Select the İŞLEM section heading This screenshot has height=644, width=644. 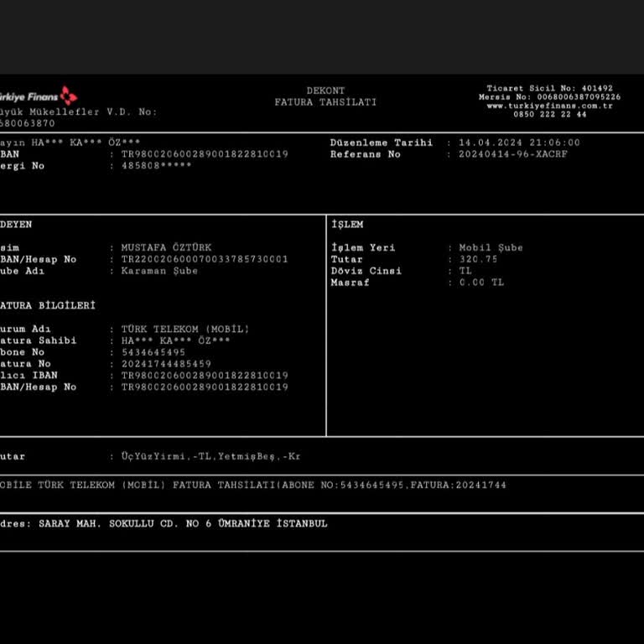pos(347,224)
